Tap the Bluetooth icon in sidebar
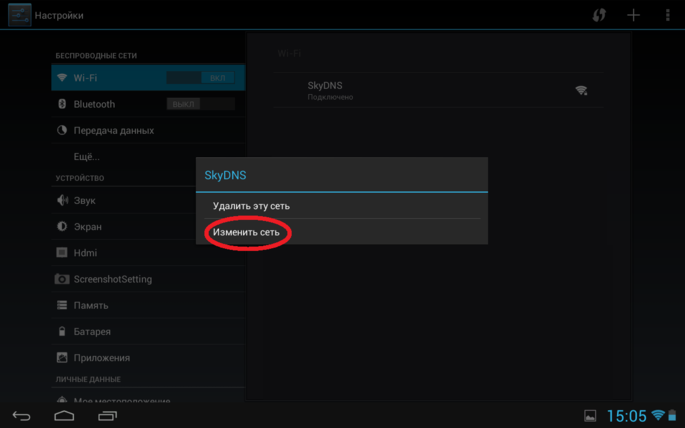685x428 pixels. pyautogui.click(x=62, y=104)
